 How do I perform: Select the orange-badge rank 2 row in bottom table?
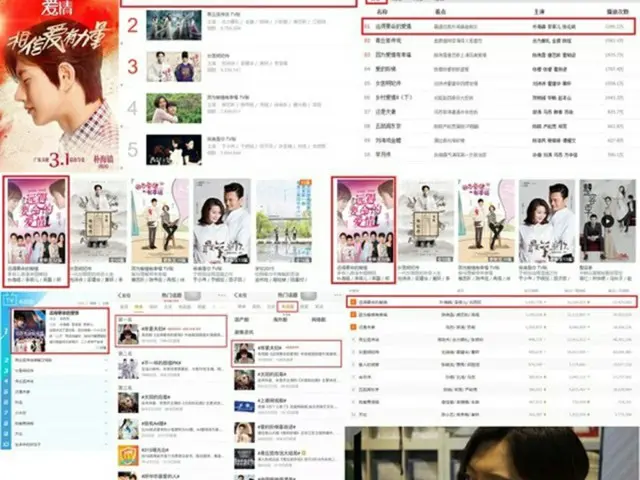tap(492, 315)
